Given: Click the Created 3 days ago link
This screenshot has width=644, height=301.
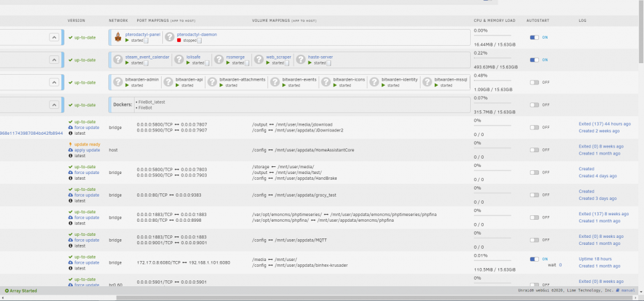Looking at the screenshot, I should click(x=598, y=199).
